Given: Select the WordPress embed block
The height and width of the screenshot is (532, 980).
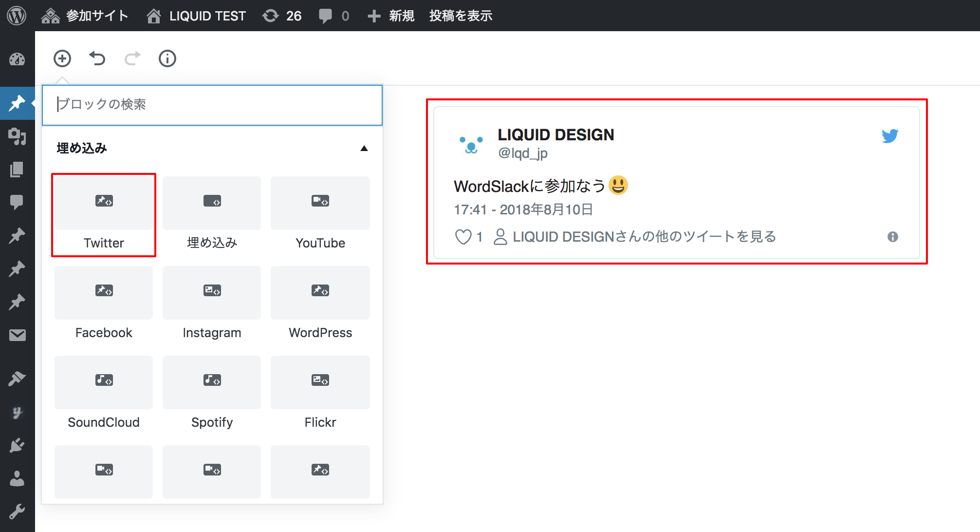Looking at the screenshot, I should (320, 304).
